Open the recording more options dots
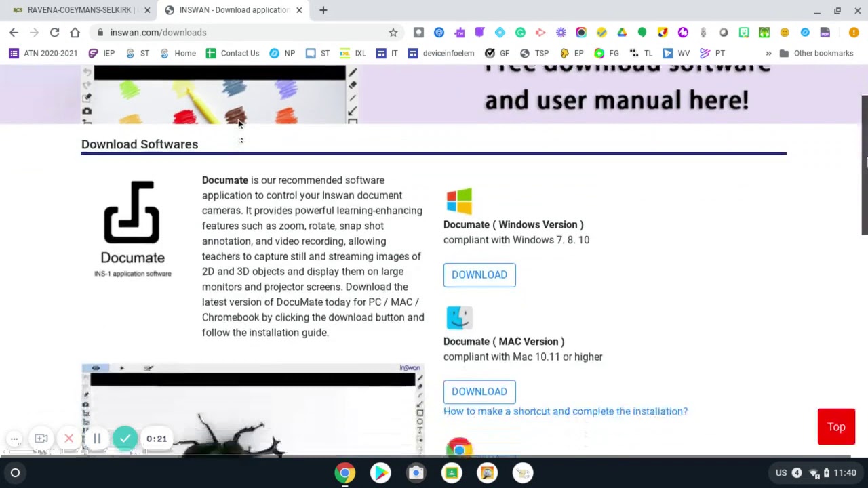The width and height of the screenshot is (868, 488). click(14, 439)
